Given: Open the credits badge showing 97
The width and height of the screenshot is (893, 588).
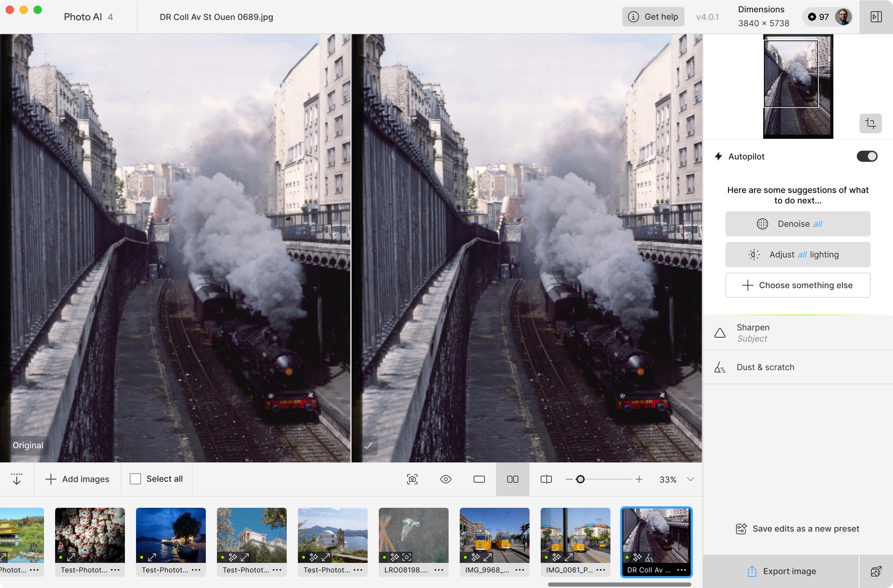Looking at the screenshot, I should click(x=818, y=17).
